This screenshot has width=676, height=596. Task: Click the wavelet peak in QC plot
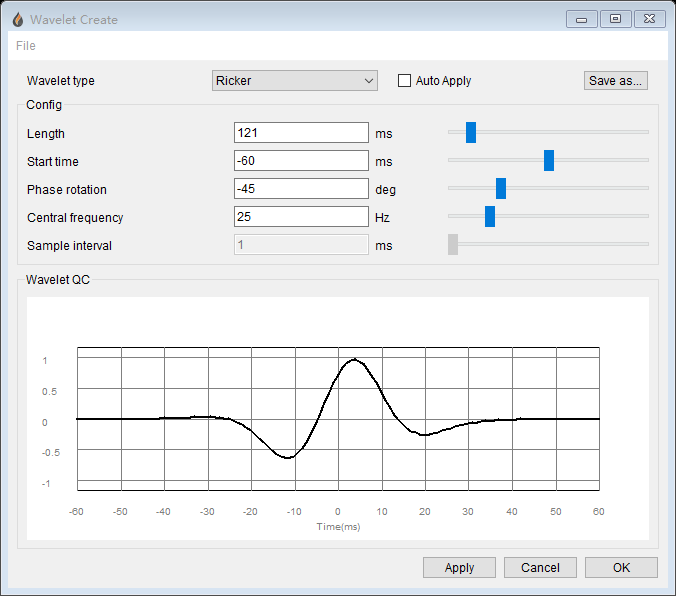point(354,360)
